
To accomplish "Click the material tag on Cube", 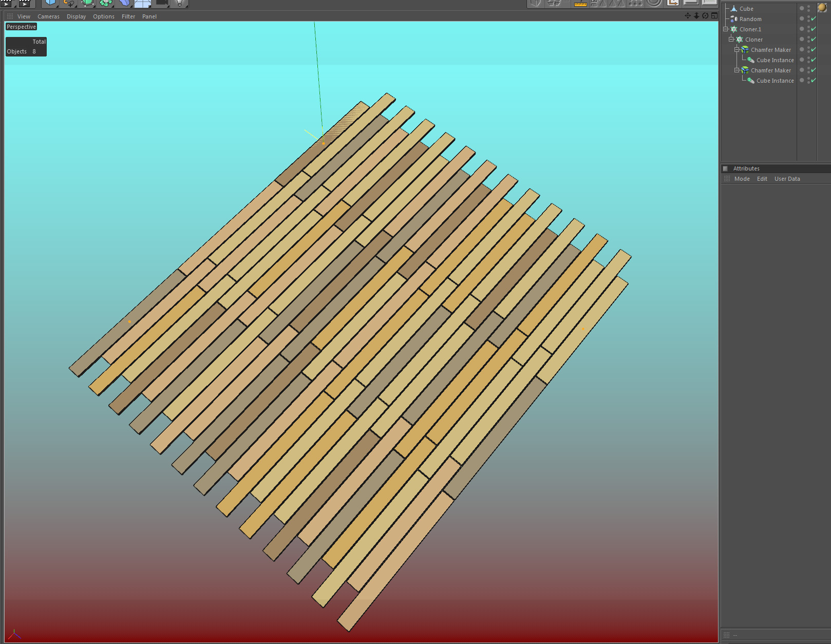I will pyautogui.click(x=822, y=8).
